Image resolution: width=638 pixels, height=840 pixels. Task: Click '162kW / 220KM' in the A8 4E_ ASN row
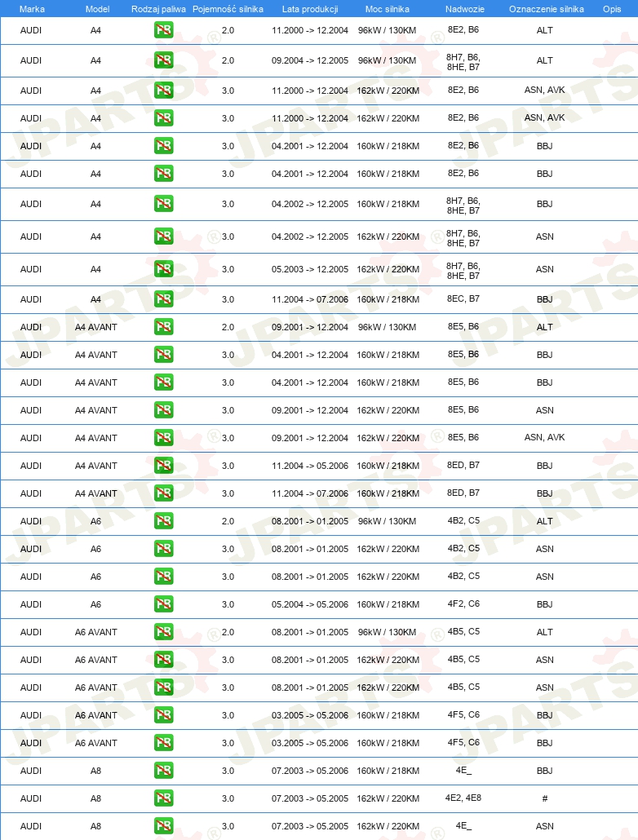[x=388, y=827]
